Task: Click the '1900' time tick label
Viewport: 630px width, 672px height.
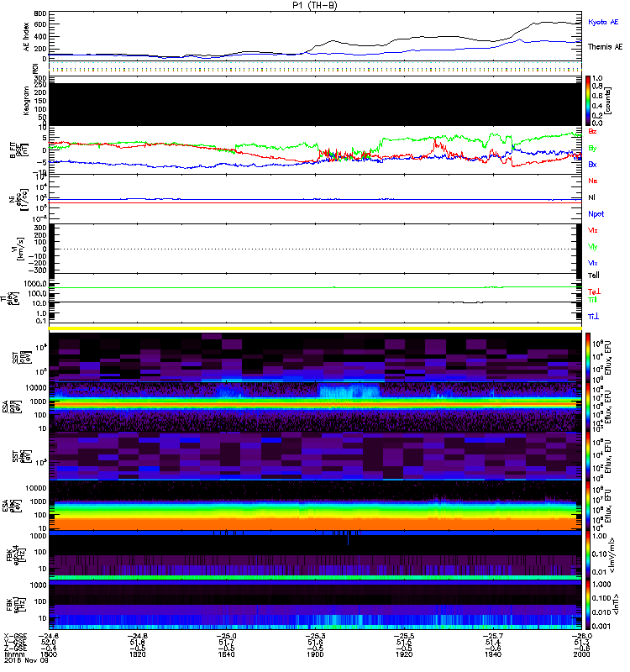Action: click(x=315, y=654)
